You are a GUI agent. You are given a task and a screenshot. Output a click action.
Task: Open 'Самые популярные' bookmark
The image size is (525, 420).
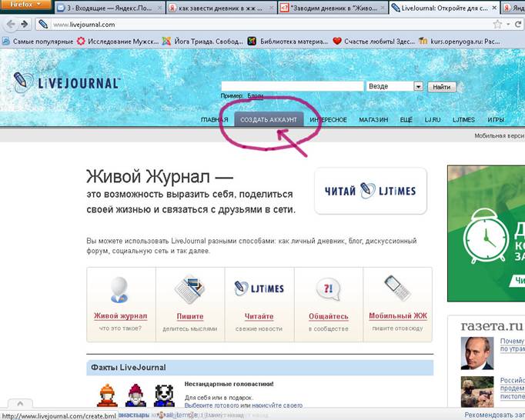coord(38,42)
